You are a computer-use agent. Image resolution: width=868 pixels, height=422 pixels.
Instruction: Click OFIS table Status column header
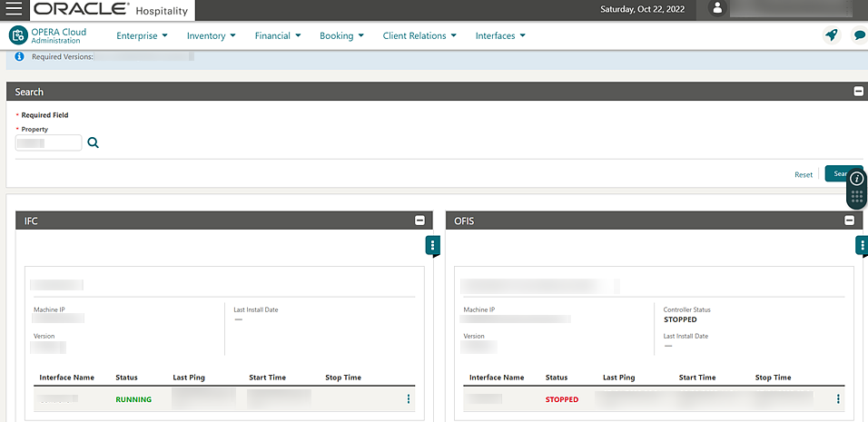coord(557,378)
